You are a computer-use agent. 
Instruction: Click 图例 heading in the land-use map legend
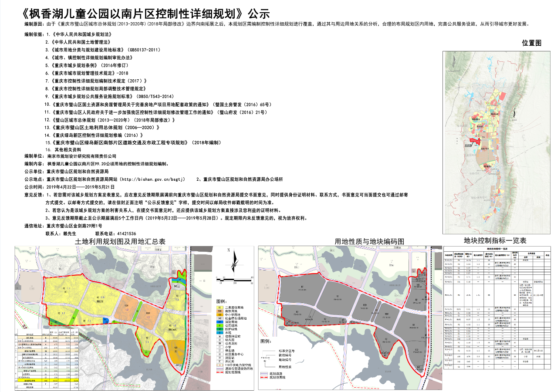click(221, 301)
